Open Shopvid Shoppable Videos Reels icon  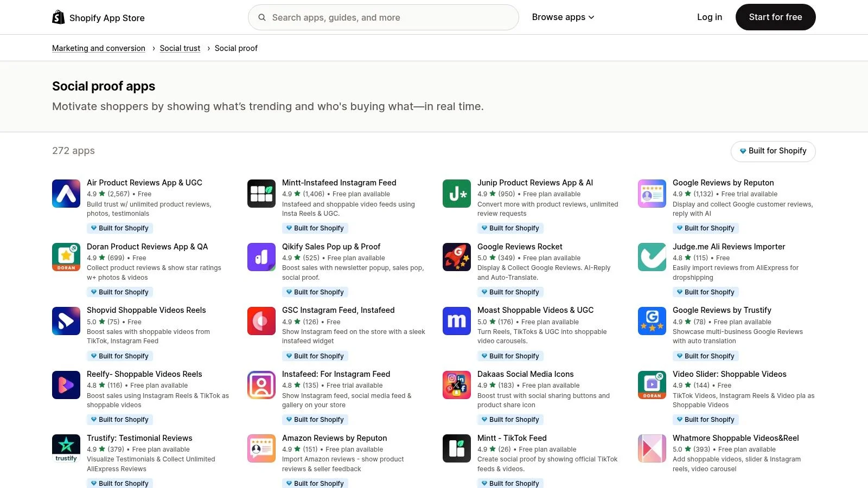[x=66, y=321]
